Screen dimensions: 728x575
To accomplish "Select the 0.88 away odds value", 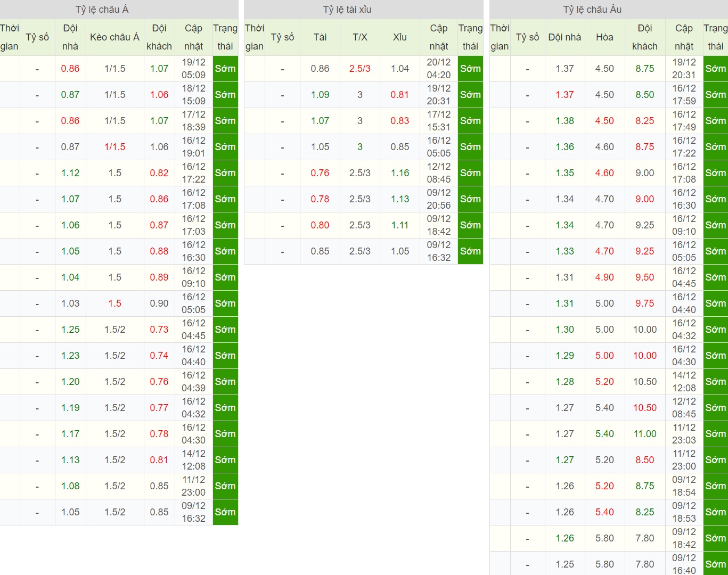I will [x=159, y=251].
